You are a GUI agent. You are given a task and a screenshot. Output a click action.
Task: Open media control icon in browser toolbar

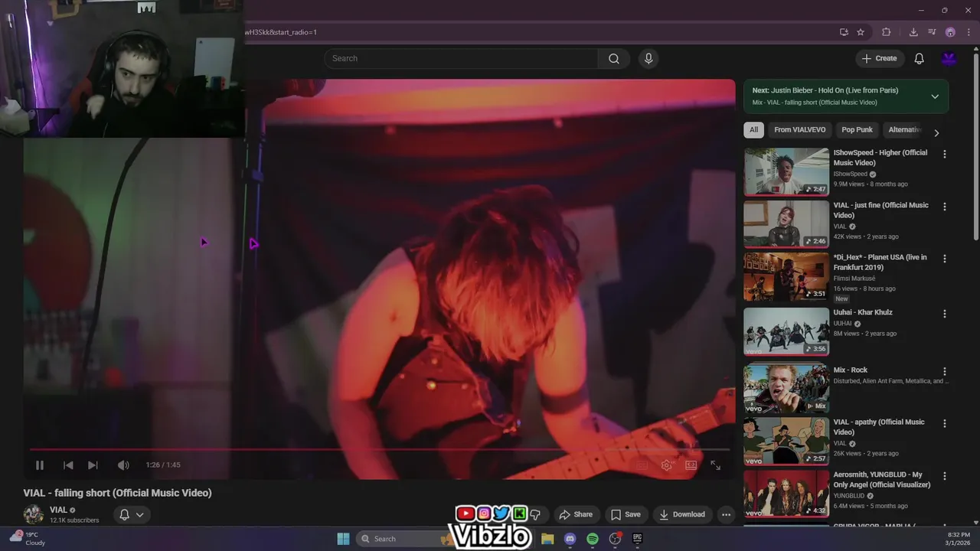tap(932, 32)
